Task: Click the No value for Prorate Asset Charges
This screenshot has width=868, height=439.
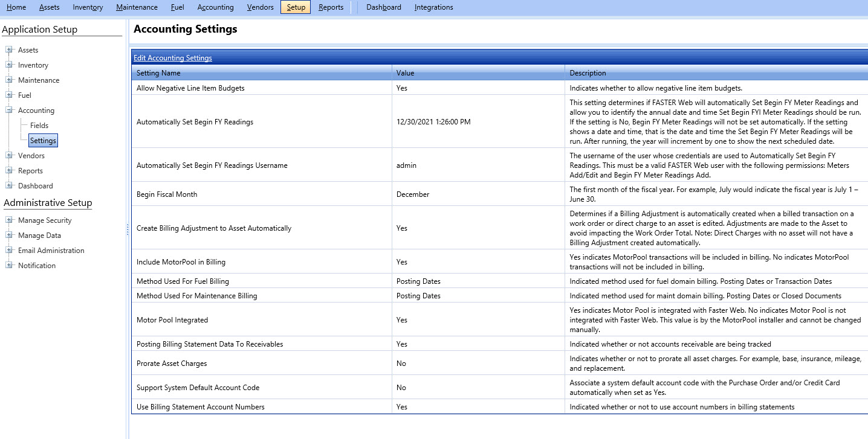Action: (x=401, y=363)
